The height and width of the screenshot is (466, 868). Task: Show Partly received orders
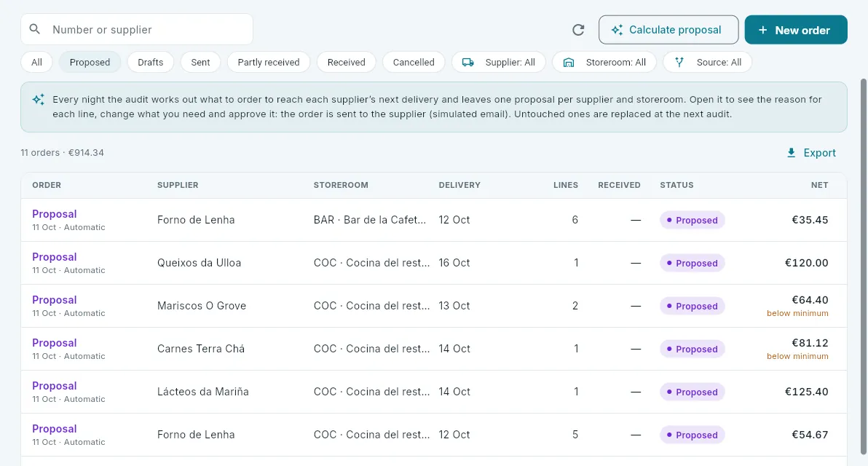click(269, 62)
